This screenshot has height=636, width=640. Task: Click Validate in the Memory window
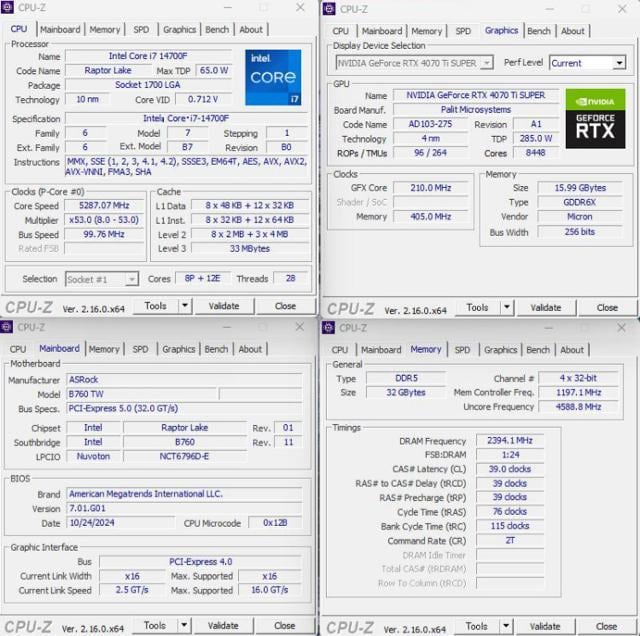(x=545, y=626)
